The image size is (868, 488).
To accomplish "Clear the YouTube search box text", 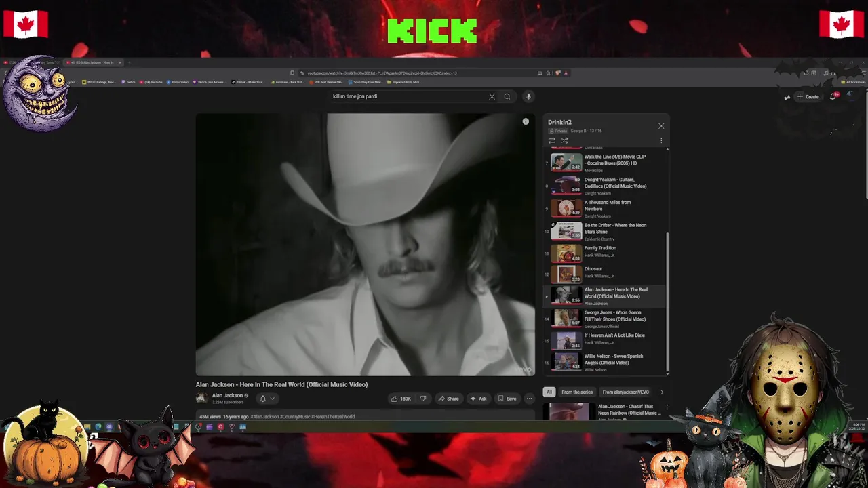I will (x=492, y=96).
